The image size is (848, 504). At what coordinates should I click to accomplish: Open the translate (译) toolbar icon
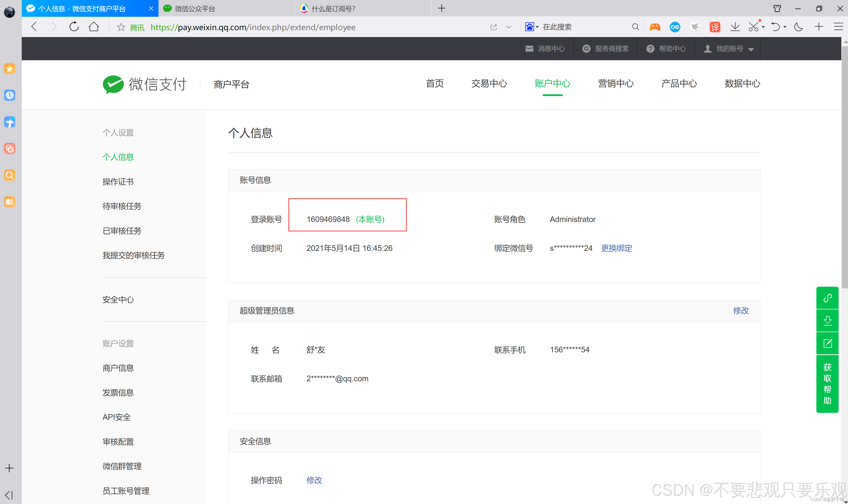pyautogui.click(x=715, y=26)
